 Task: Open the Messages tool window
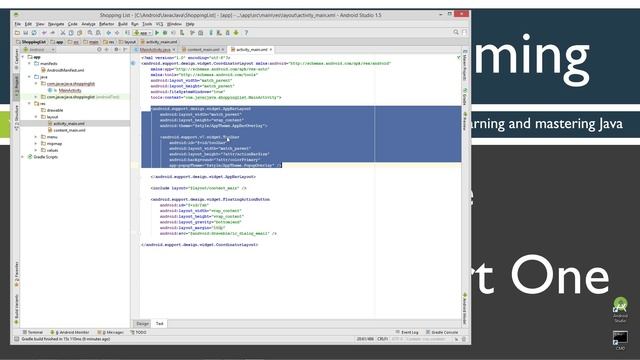pos(110,332)
